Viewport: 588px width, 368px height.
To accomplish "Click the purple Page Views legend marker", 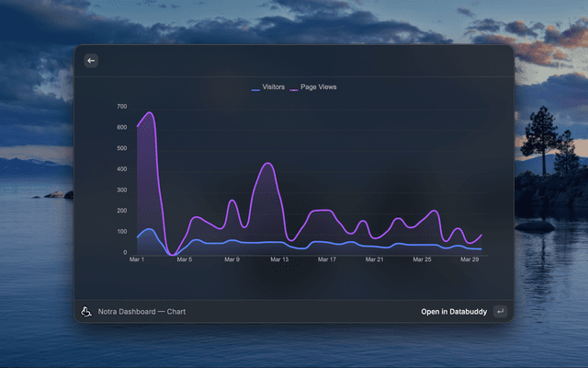I will [x=294, y=87].
